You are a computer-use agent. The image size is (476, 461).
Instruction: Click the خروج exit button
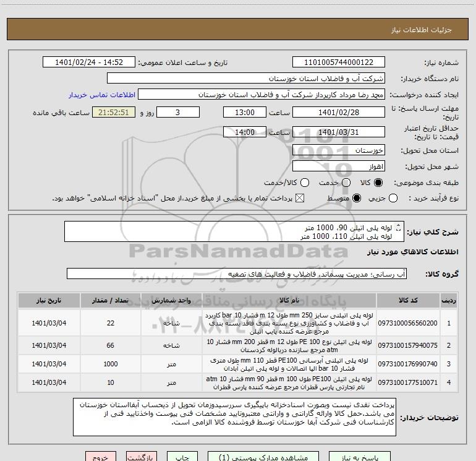[x=101, y=457]
